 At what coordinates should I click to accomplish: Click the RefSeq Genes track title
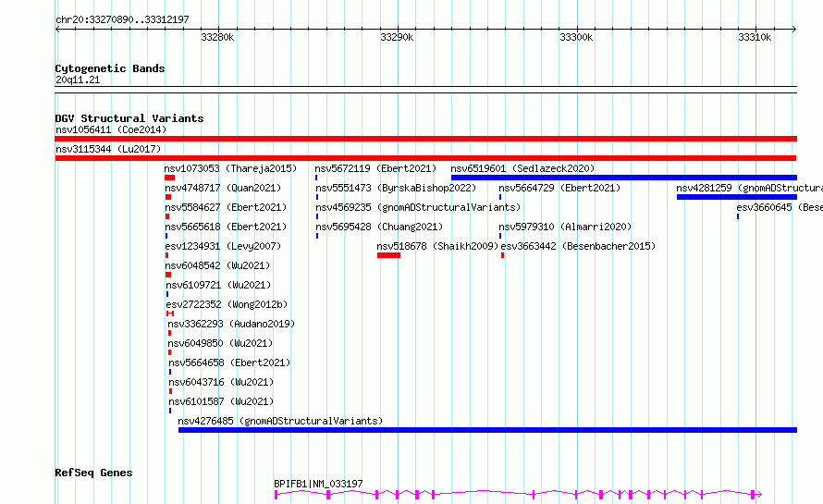point(93,473)
